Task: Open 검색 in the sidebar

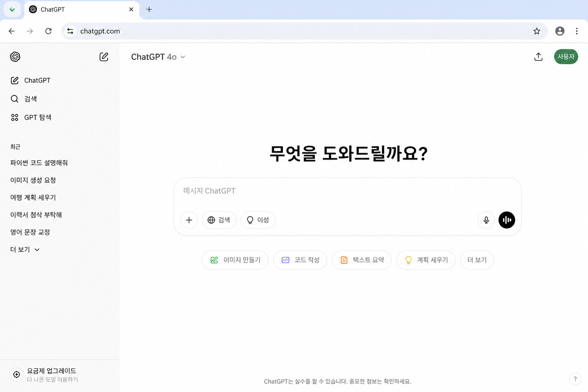Action: [24, 99]
